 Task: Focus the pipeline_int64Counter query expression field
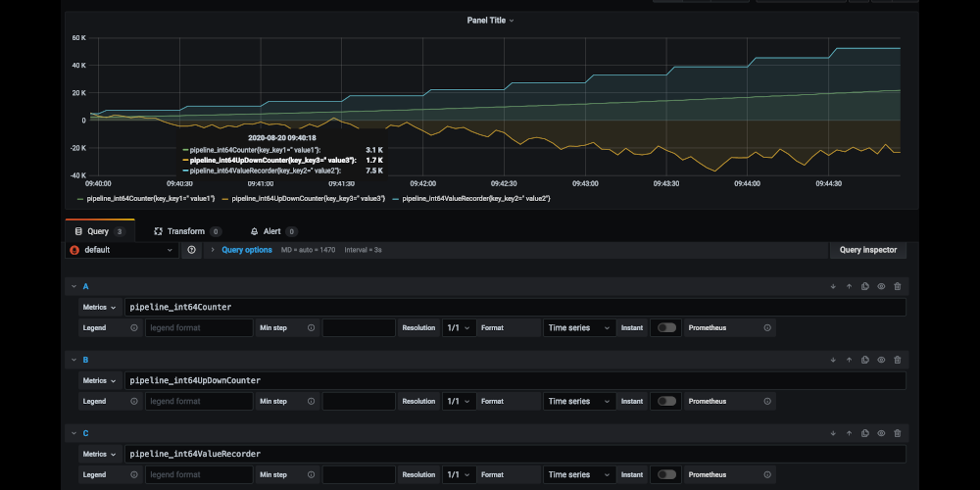515,308
